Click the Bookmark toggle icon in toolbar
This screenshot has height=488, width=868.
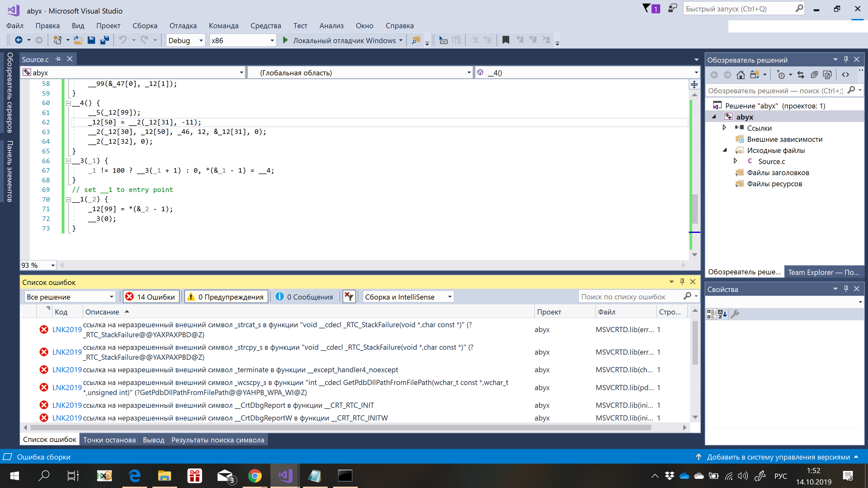pyautogui.click(x=505, y=40)
